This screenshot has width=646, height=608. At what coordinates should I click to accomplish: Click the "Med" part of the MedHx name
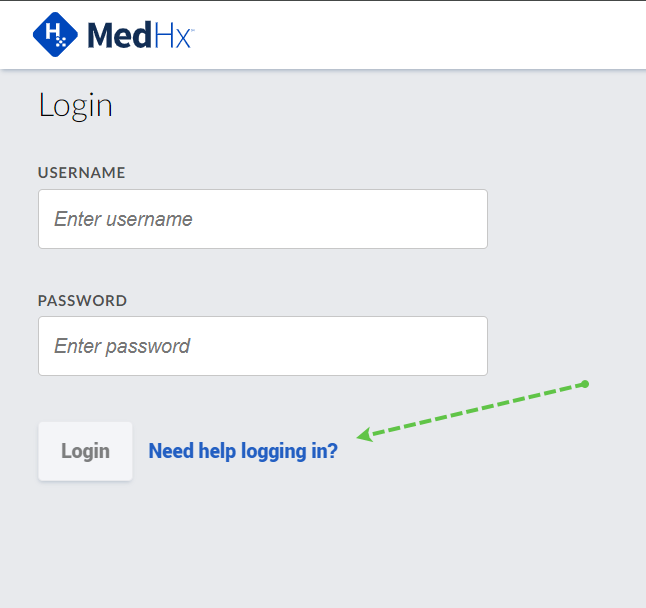coord(120,36)
